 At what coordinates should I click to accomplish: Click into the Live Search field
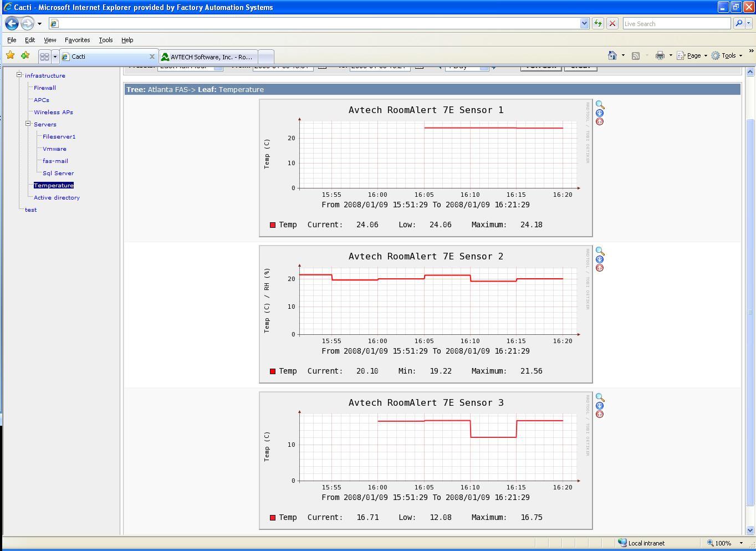tap(677, 23)
